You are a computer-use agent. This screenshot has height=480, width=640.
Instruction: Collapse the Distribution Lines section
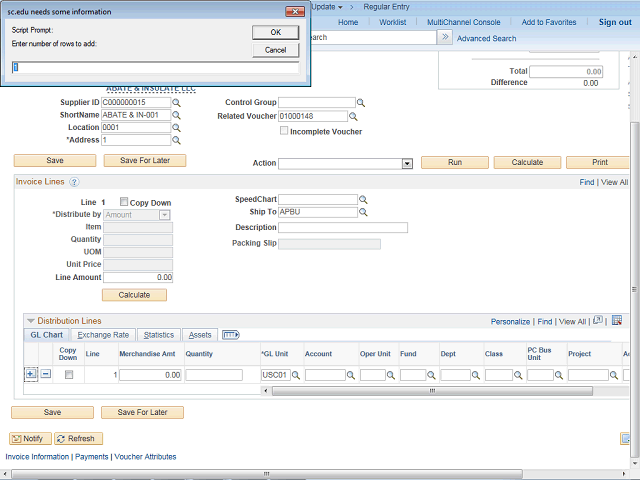(x=30, y=321)
